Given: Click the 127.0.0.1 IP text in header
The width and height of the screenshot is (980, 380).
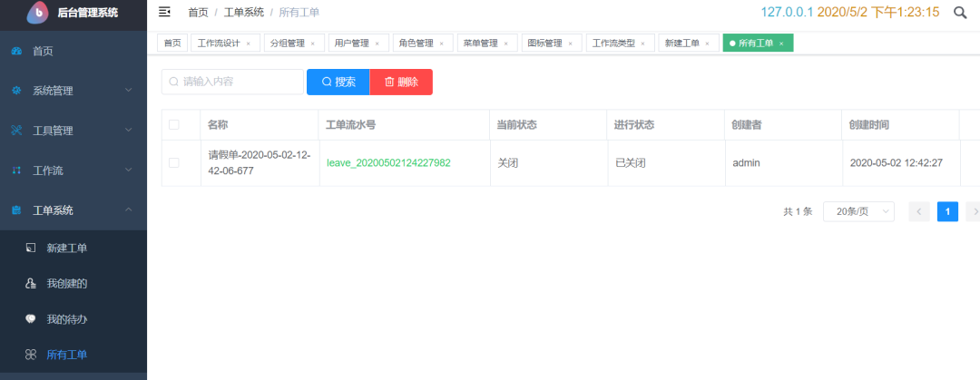Looking at the screenshot, I should click(x=787, y=12).
